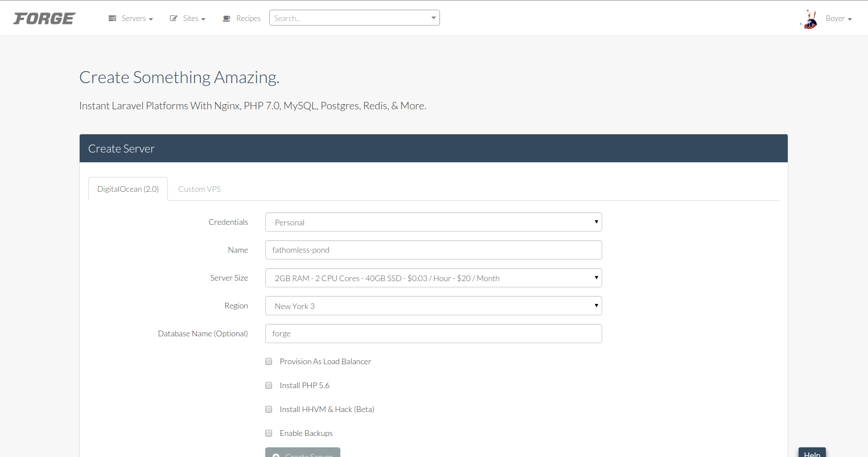Click the user avatar image
Viewport: 868px width, 457px height.
809,19
